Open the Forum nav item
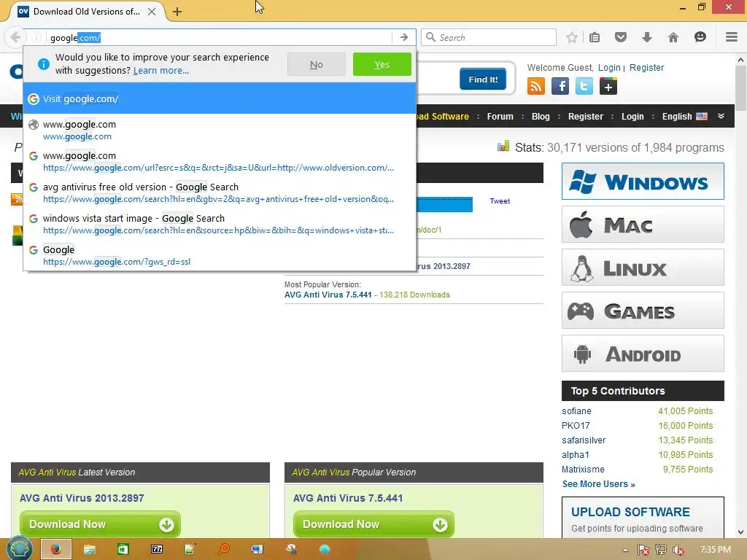The width and height of the screenshot is (747, 560). 500,116
